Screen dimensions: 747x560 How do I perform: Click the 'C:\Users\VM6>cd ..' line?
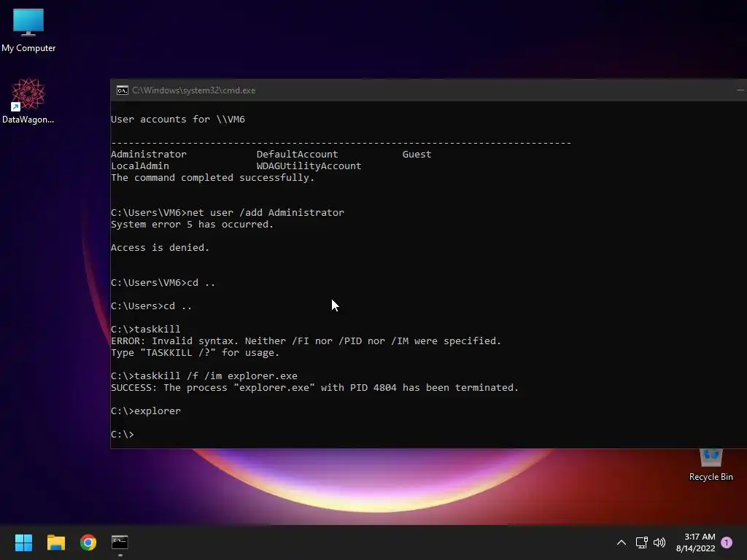[x=163, y=282]
